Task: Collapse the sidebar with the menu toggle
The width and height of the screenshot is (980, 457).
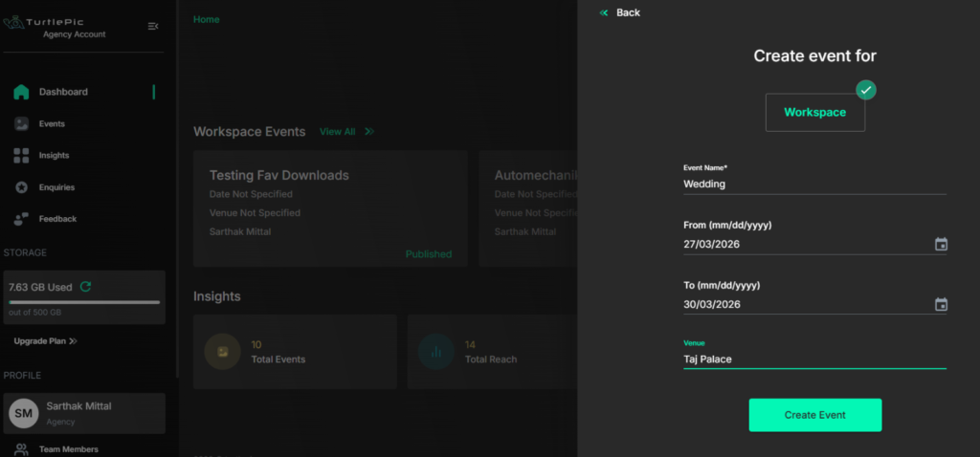Action: 153,26
